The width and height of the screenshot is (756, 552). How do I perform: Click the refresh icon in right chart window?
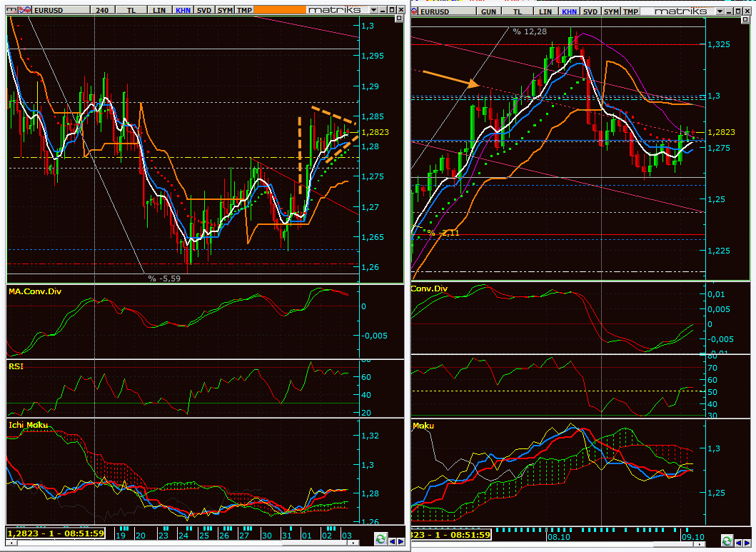tap(727, 540)
